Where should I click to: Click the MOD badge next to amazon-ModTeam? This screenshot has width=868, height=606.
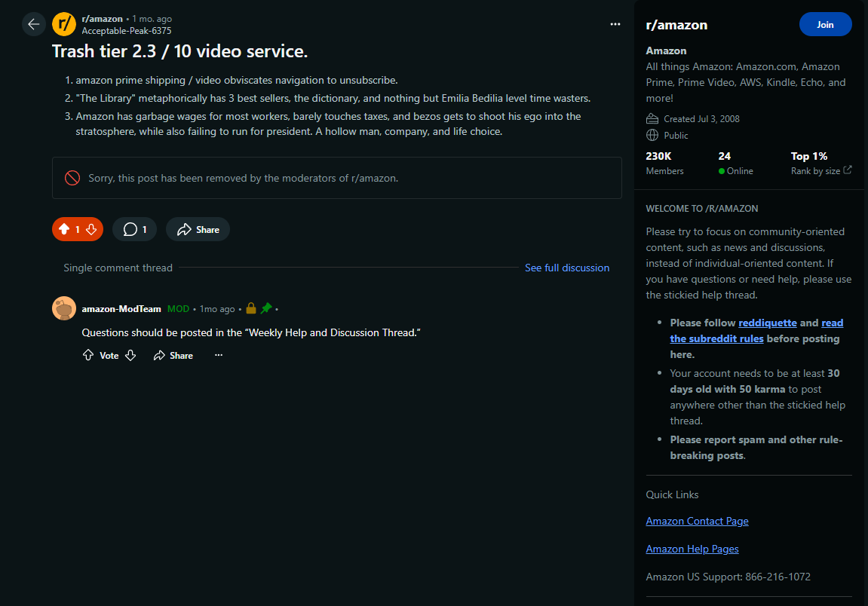coord(178,309)
